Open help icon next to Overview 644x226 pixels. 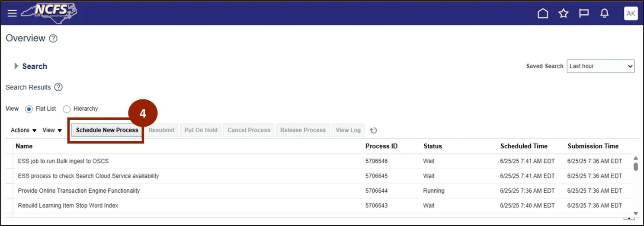(x=53, y=38)
